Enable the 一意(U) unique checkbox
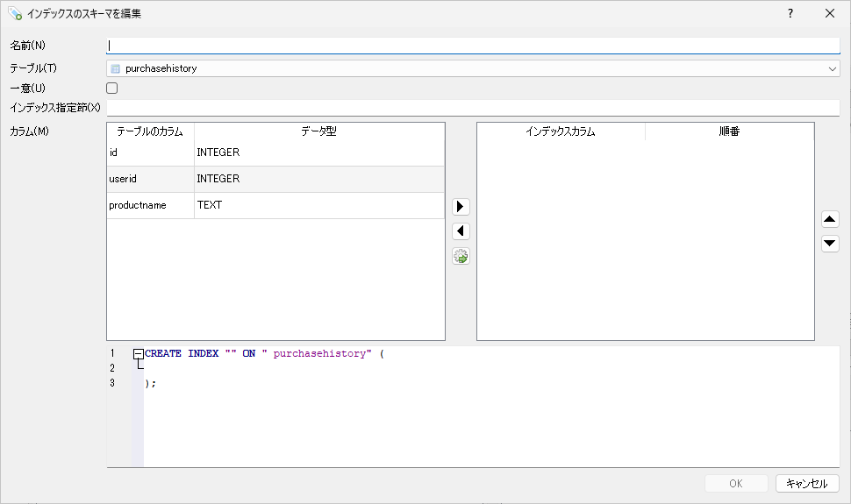The height and width of the screenshot is (504, 851). 112,88
